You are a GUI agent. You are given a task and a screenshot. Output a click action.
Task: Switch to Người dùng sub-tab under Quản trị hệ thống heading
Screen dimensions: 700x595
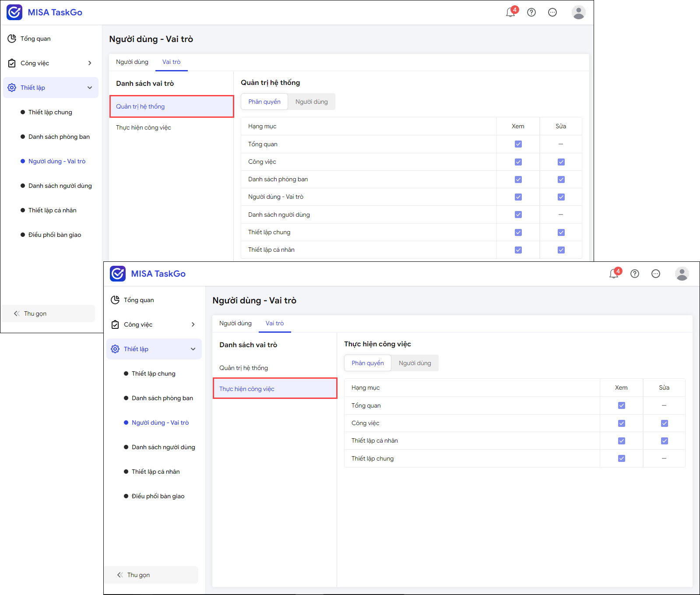click(x=311, y=102)
